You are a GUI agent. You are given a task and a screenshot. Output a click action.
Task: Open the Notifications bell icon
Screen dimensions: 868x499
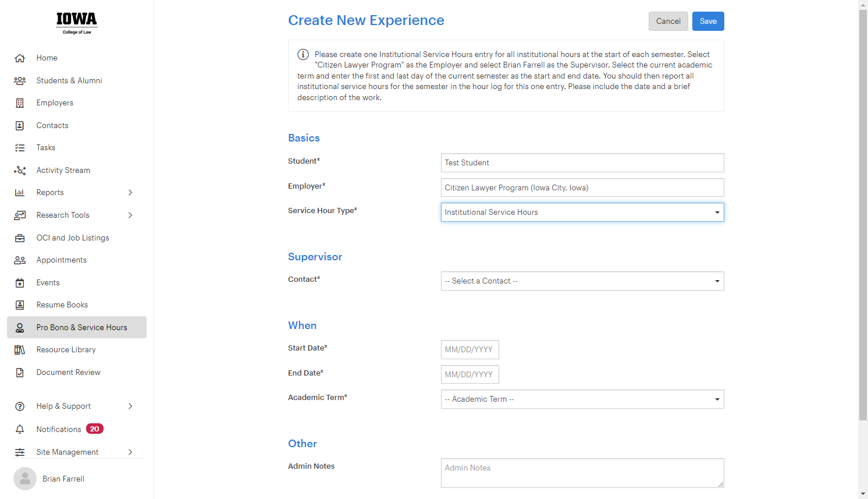(20, 429)
